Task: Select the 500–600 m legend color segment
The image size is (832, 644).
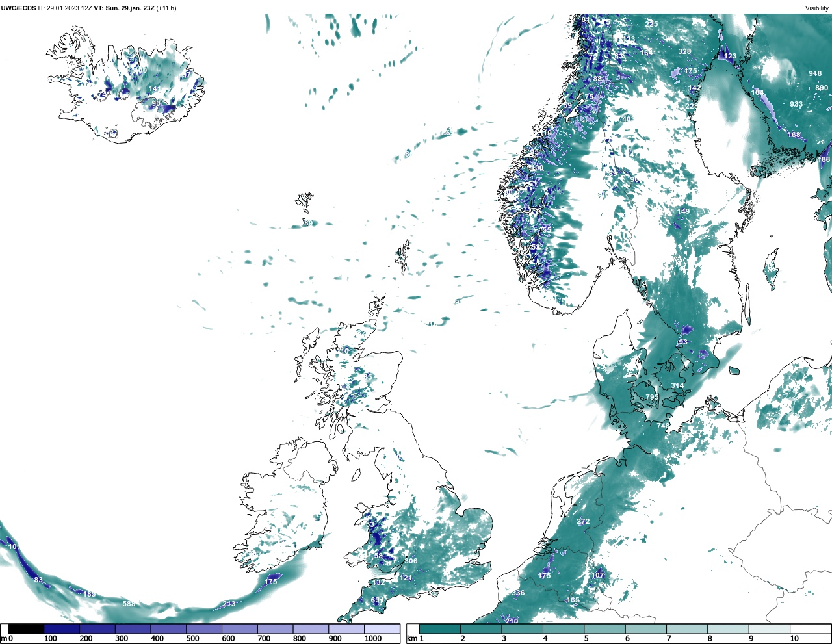Action: pyautogui.click(x=204, y=628)
